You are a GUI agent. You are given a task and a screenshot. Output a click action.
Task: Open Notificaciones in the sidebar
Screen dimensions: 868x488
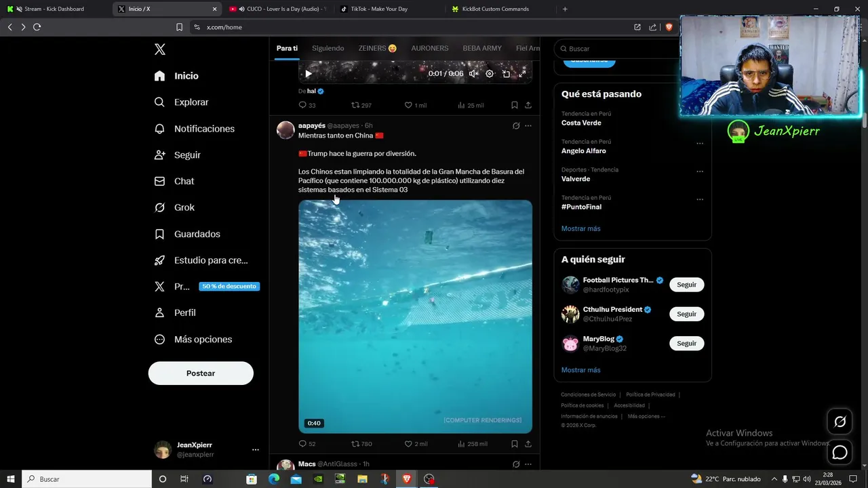195,129
